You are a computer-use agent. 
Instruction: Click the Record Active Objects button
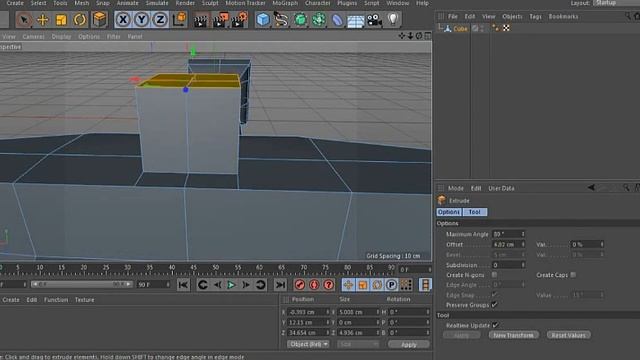300,285
